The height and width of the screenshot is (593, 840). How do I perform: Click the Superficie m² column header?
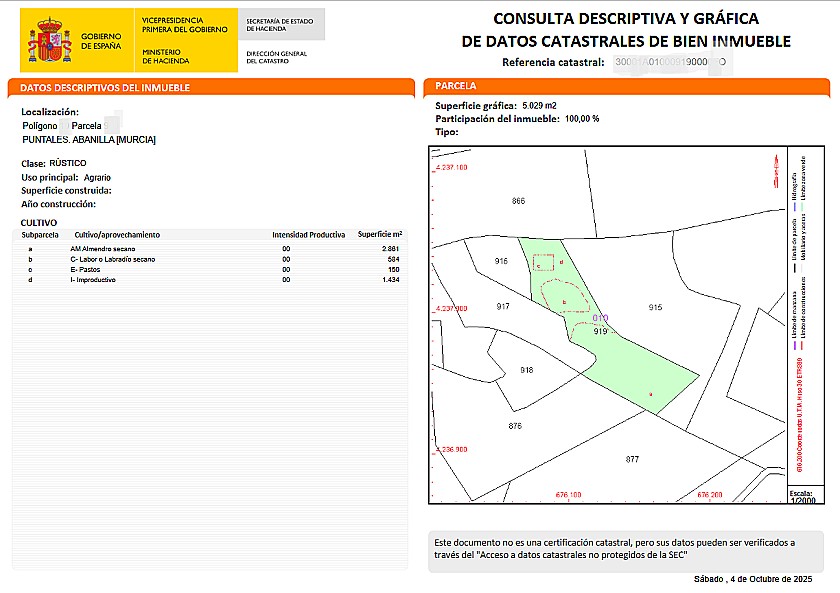[379, 234]
